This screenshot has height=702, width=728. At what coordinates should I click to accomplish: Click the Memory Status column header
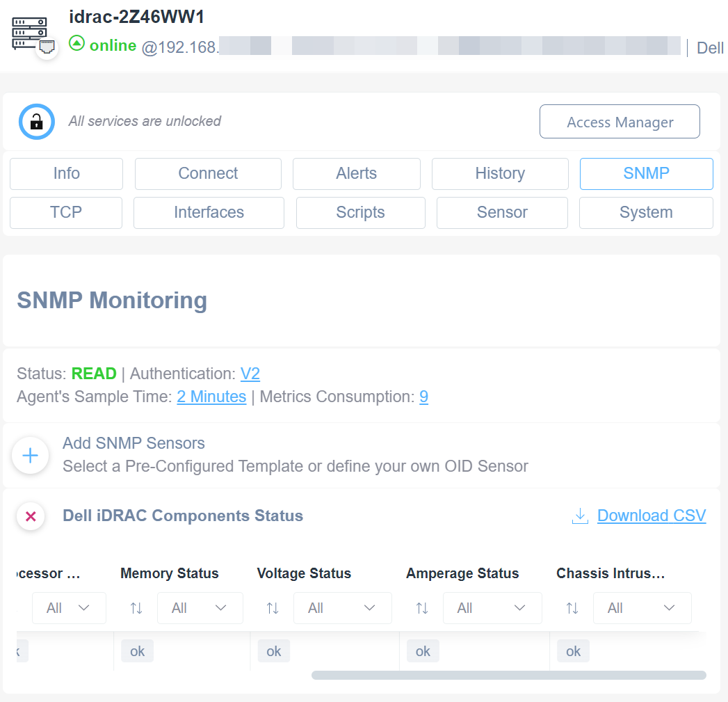click(x=170, y=573)
